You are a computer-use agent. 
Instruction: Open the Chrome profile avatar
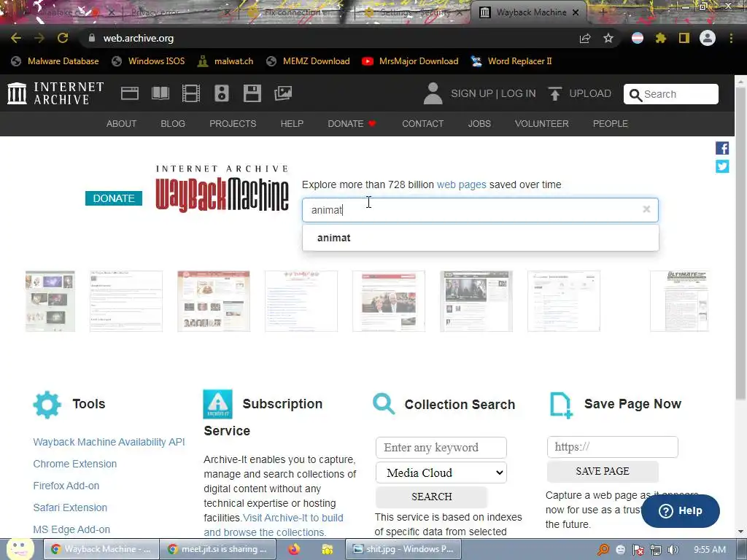[708, 38]
